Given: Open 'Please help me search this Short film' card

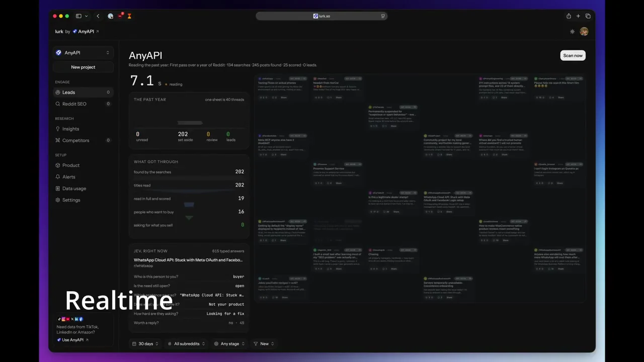Looking at the screenshot, I should coord(558,87).
